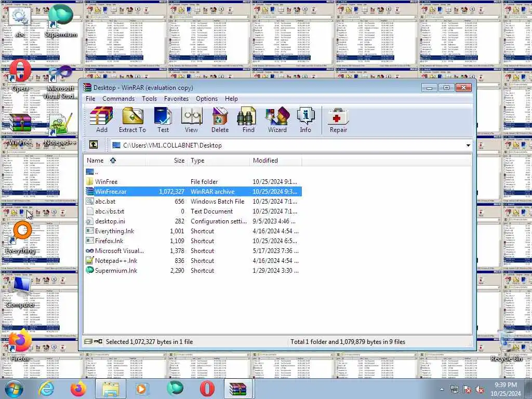Open Firefox from the taskbar
532x399 pixels.
[x=78, y=389]
